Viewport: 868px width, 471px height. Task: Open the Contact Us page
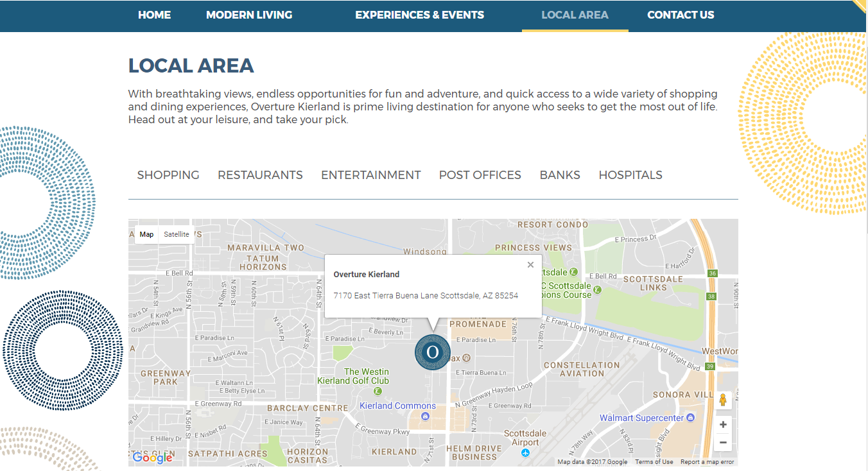(681, 15)
